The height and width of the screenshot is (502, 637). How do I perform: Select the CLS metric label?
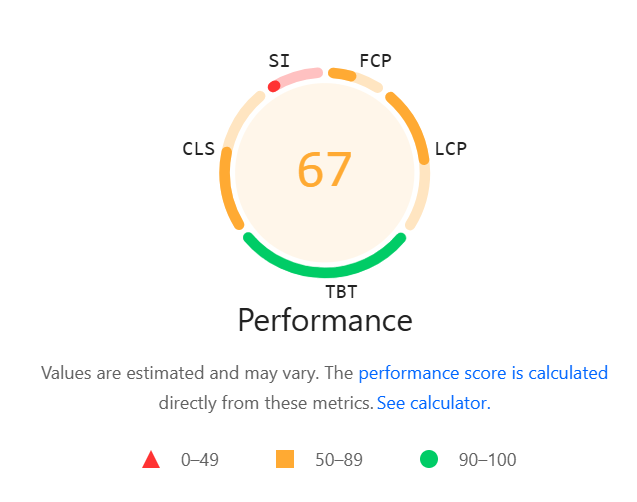tap(198, 149)
